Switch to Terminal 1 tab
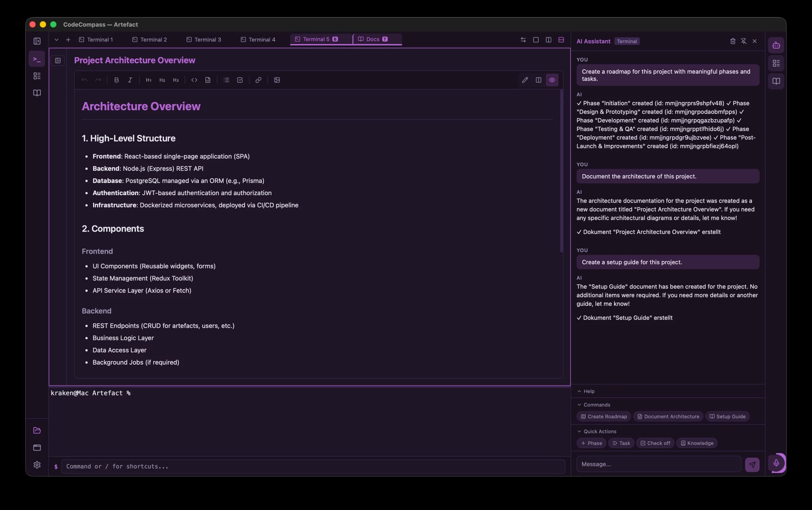Image resolution: width=812 pixels, height=510 pixels. click(x=96, y=40)
